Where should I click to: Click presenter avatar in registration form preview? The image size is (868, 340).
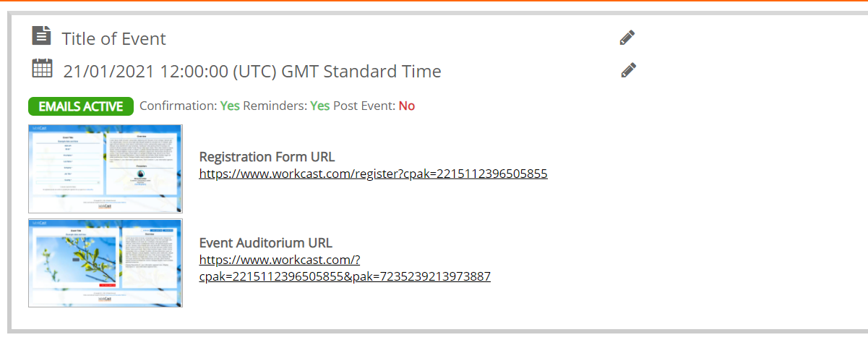pyautogui.click(x=141, y=173)
